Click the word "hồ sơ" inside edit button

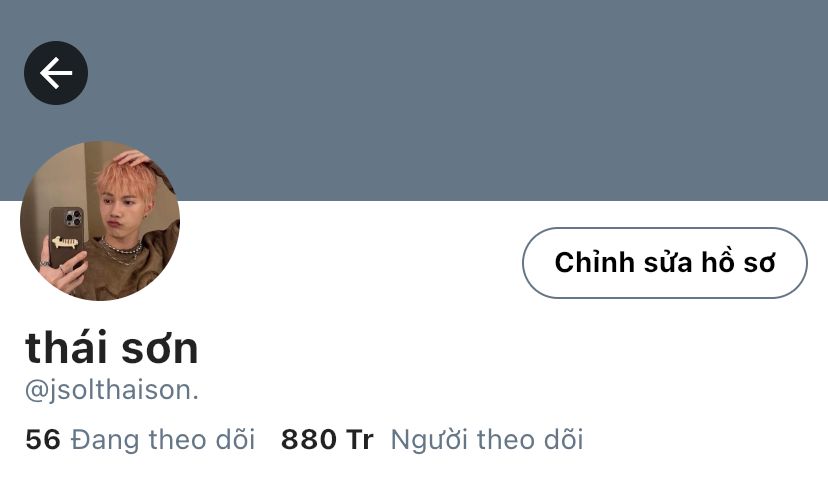(x=738, y=262)
